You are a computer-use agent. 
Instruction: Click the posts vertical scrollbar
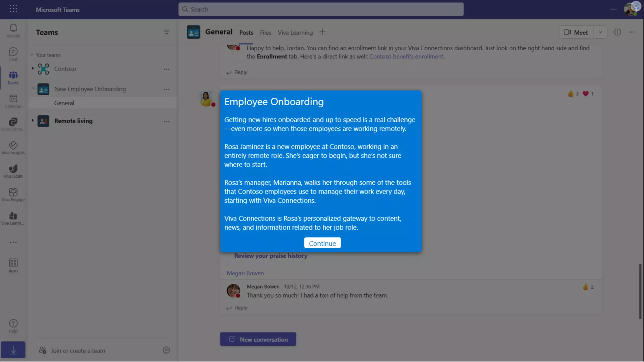(640, 291)
